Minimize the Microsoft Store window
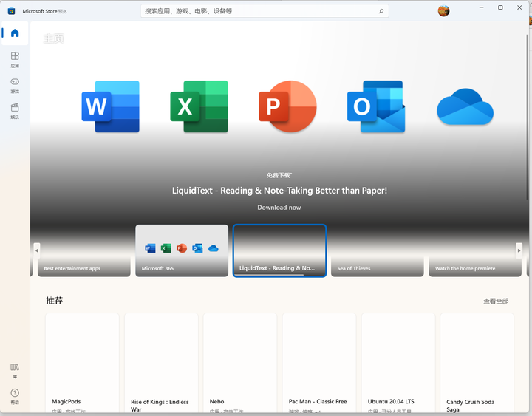Viewport: 532px width, 416px height. 481,7
